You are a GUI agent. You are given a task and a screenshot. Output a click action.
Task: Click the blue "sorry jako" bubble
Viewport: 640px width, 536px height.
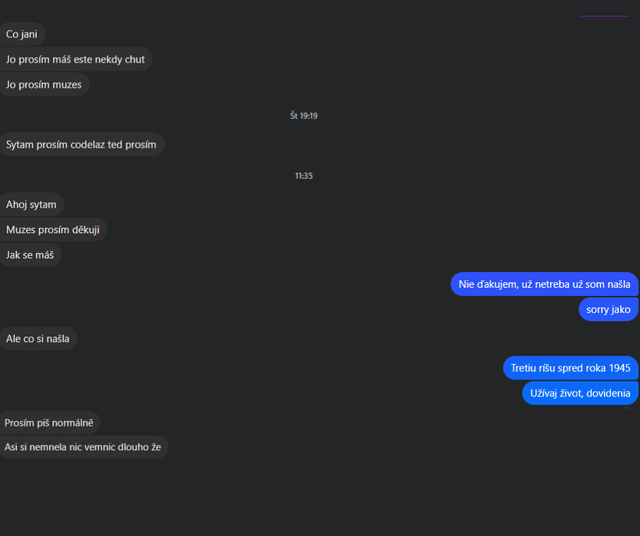[608, 310]
